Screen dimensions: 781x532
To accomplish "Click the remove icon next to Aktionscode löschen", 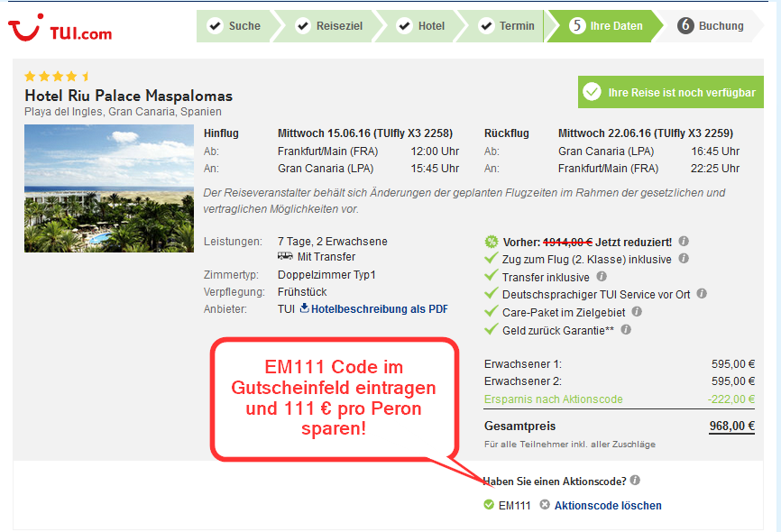I will (545, 505).
